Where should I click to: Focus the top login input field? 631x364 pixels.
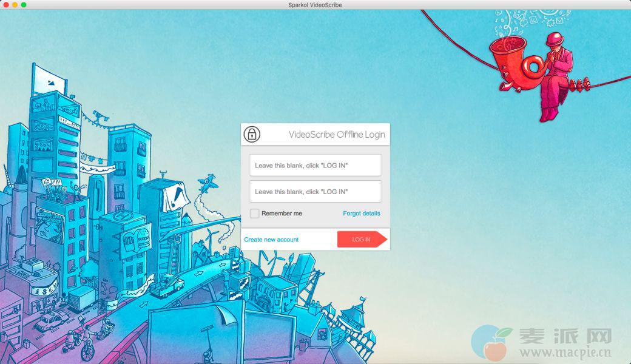pos(315,166)
